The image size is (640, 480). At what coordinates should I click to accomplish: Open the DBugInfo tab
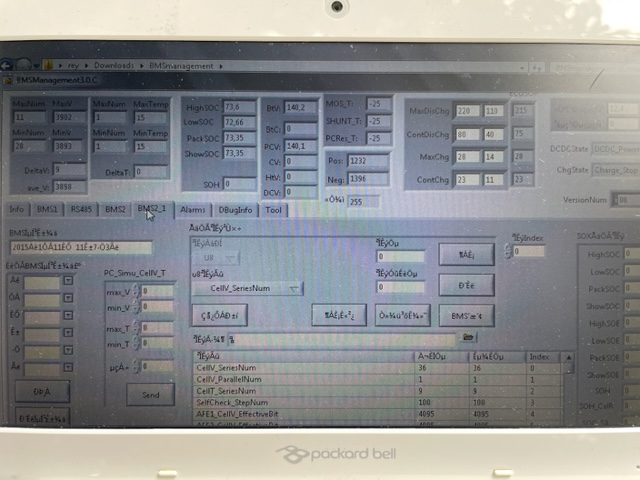[235, 210]
